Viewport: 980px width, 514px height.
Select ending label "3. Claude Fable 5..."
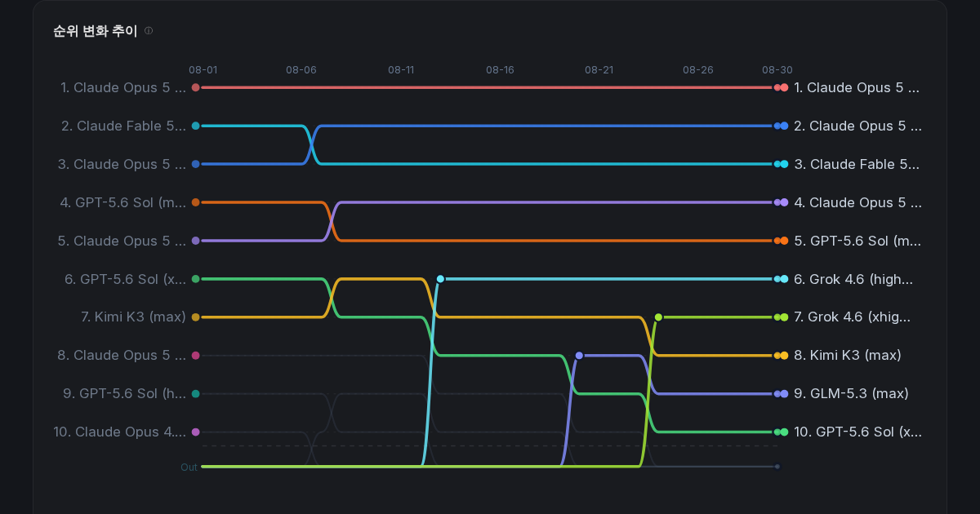857,164
